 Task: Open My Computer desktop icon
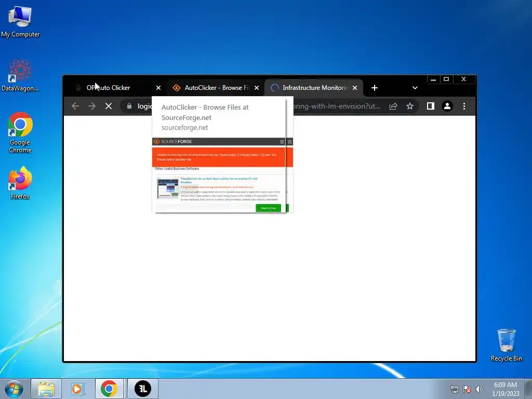click(x=20, y=22)
